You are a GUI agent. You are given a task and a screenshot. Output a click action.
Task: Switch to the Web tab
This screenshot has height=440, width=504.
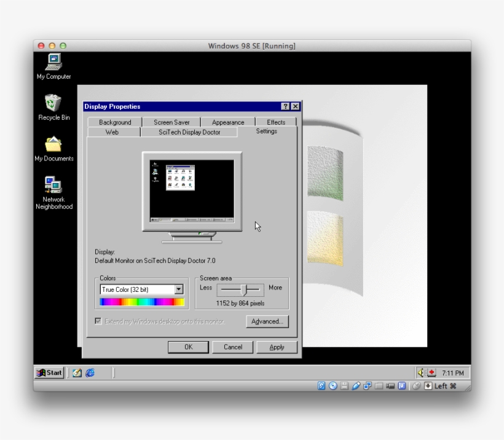pyautogui.click(x=112, y=132)
